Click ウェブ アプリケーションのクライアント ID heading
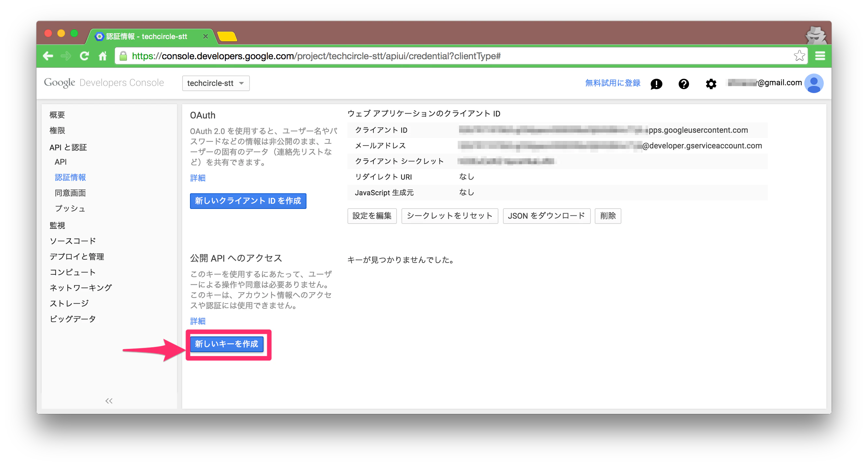The height and width of the screenshot is (466, 868). point(424,114)
